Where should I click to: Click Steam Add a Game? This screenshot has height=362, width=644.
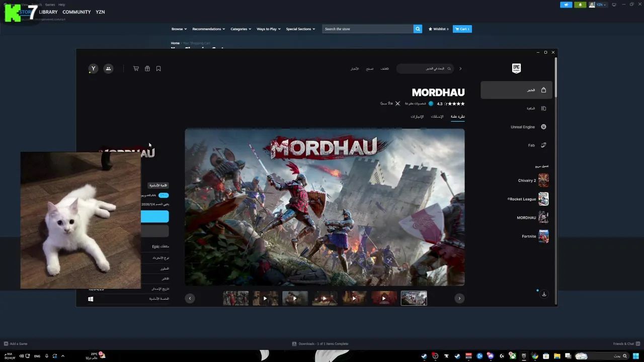click(16, 344)
